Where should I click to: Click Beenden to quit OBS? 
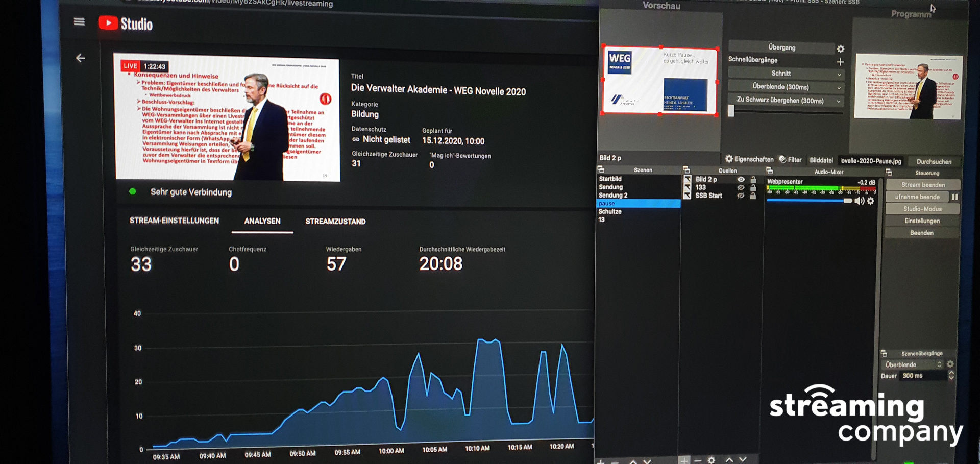(x=923, y=233)
